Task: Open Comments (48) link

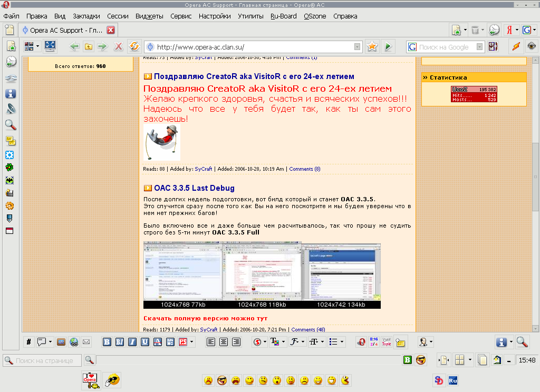Action: tap(308, 329)
